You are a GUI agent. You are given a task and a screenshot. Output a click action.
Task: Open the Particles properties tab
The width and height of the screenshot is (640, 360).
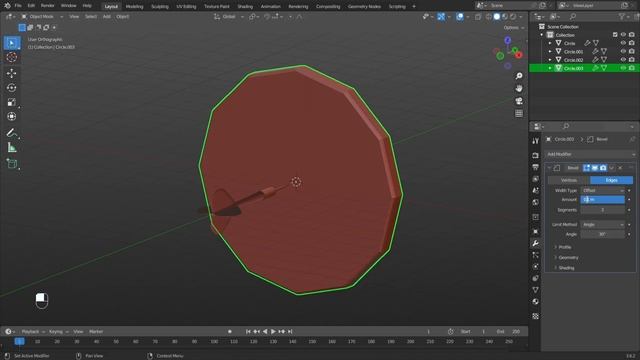point(536,255)
